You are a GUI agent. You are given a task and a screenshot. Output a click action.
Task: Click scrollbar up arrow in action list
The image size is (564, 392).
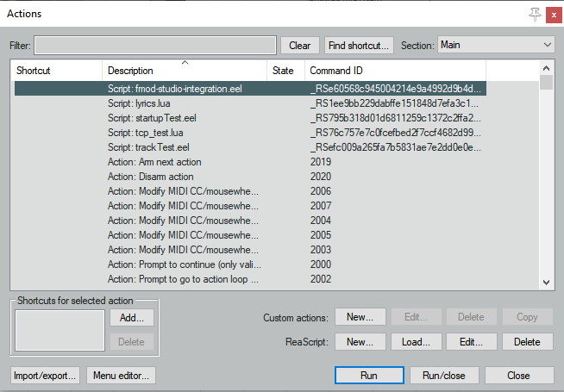click(x=546, y=68)
